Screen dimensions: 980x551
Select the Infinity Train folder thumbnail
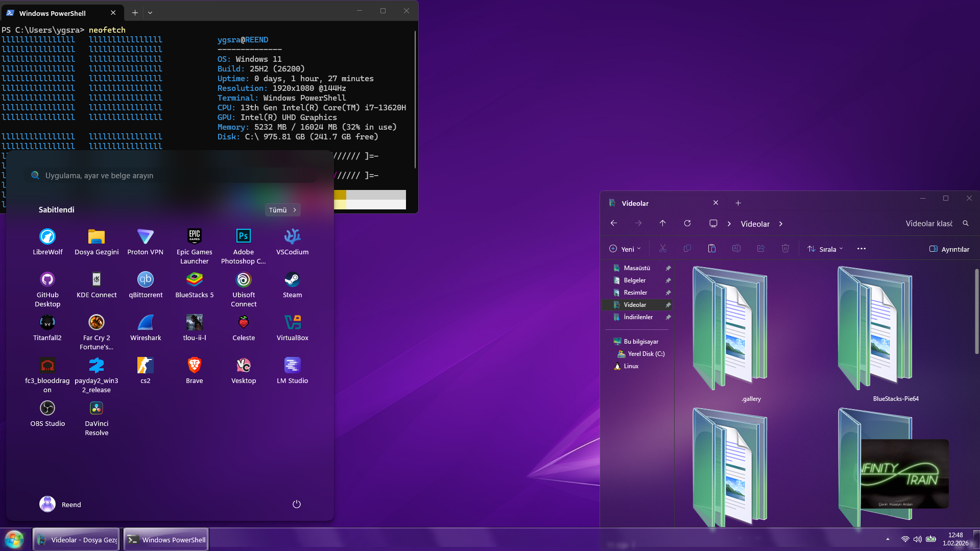tap(894, 467)
